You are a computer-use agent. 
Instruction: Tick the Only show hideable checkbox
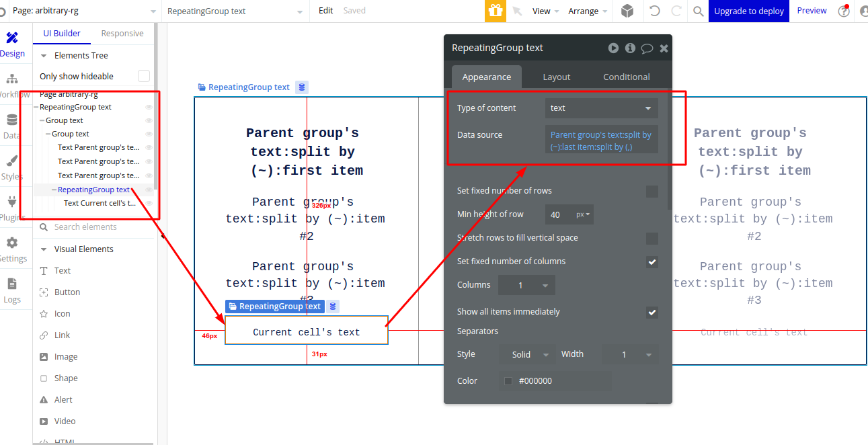point(144,76)
